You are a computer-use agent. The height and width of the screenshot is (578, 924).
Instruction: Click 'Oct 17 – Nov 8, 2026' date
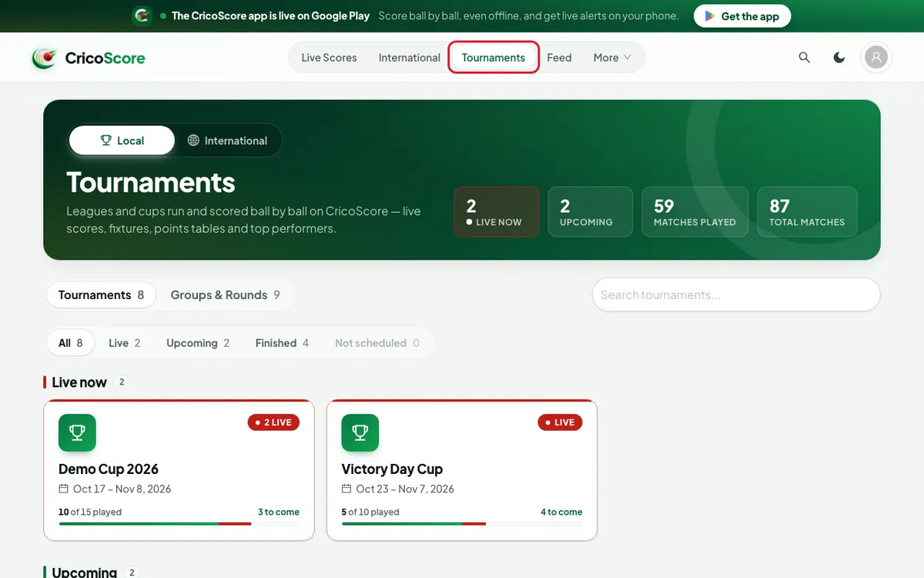(x=122, y=489)
